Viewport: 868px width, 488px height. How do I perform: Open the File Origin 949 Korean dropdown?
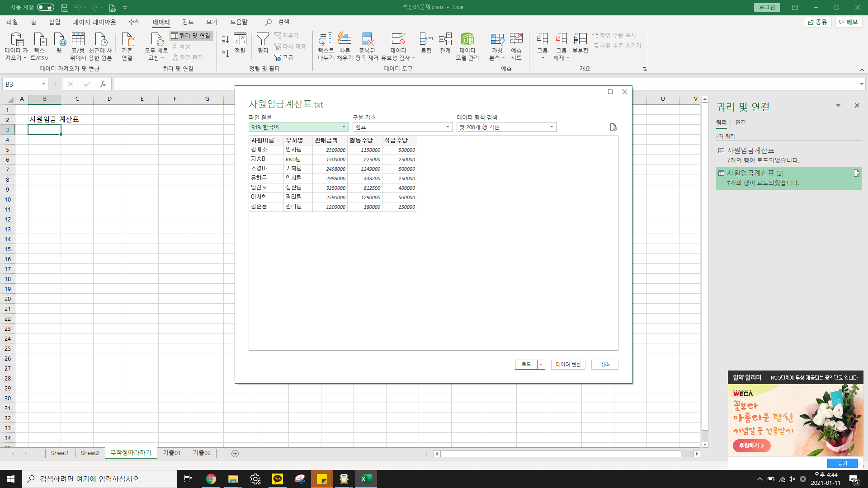pyautogui.click(x=298, y=127)
